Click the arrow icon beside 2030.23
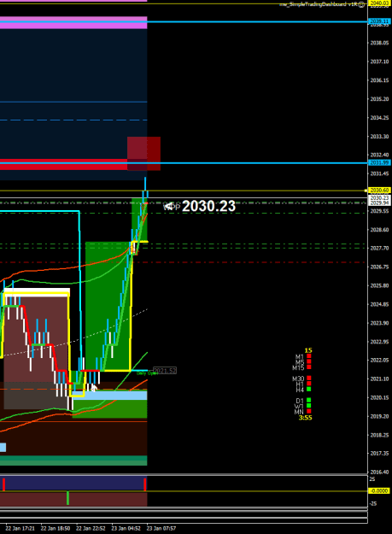This screenshot has width=392, height=534. tap(167, 207)
